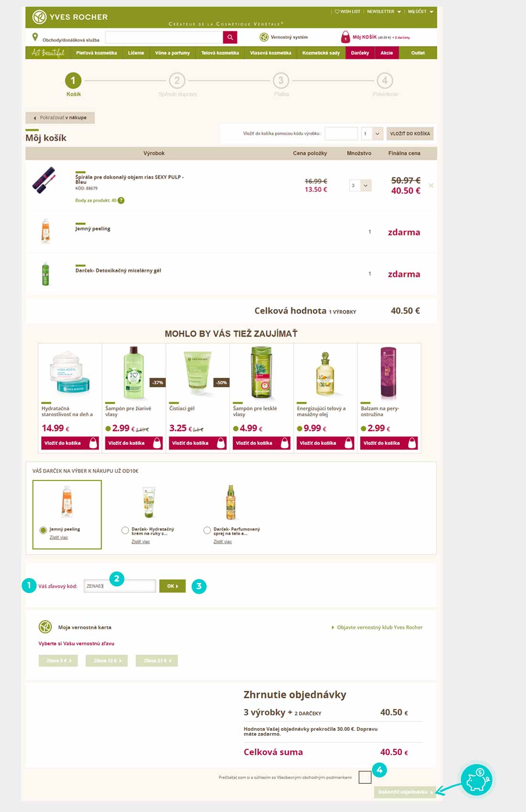Expand the Môj účet account menu

[420, 11]
